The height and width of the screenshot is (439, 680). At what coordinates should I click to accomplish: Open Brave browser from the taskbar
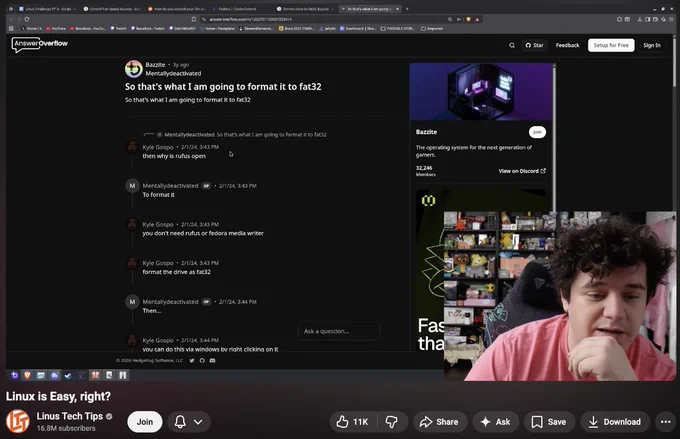(x=27, y=375)
